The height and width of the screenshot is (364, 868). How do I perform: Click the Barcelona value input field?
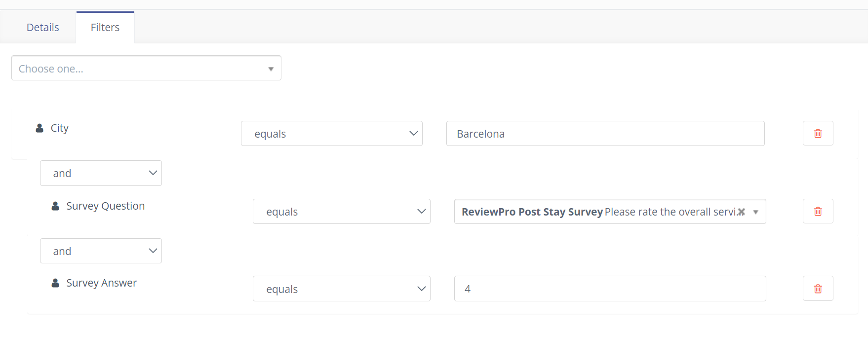click(605, 134)
